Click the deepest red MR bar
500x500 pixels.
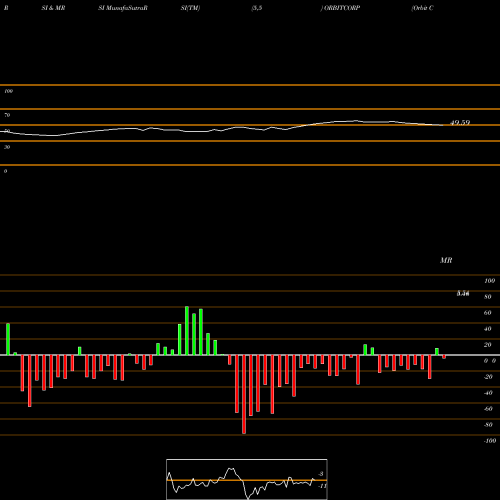click(244, 394)
